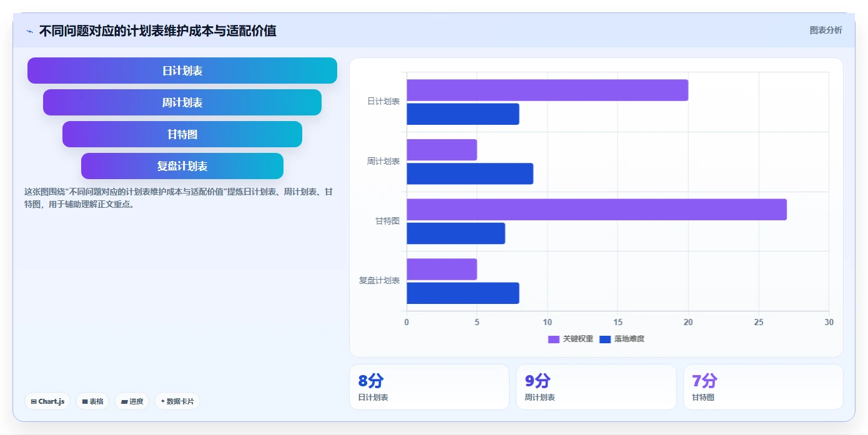Open the 9分 周计划表 data card

[x=596, y=387]
